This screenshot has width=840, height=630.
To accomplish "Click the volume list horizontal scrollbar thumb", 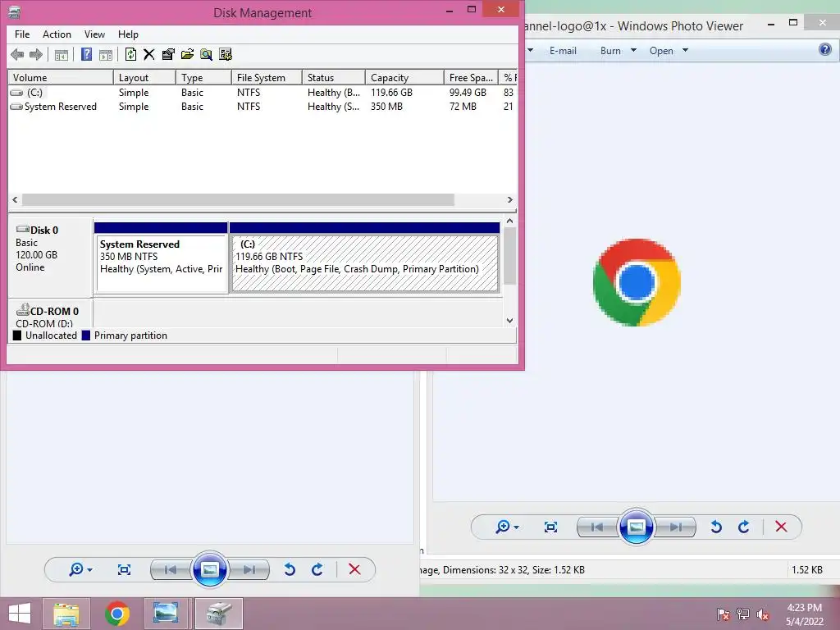I will click(x=238, y=200).
